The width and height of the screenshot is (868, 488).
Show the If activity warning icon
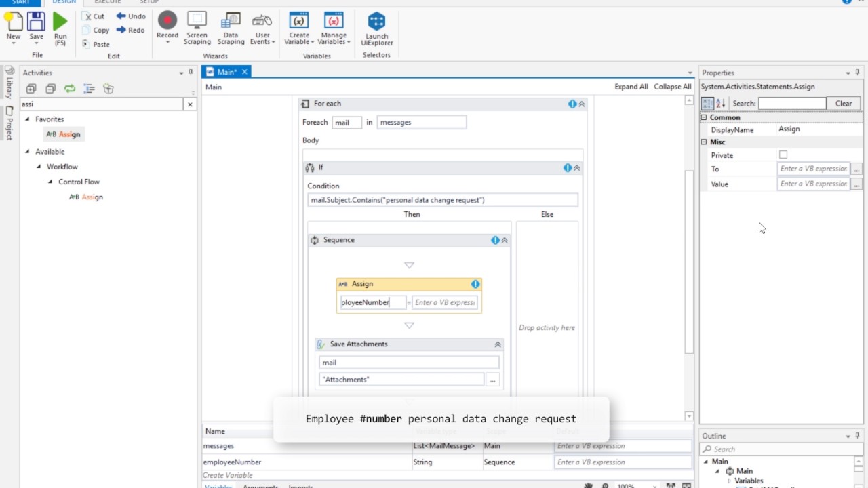[x=568, y=168]
